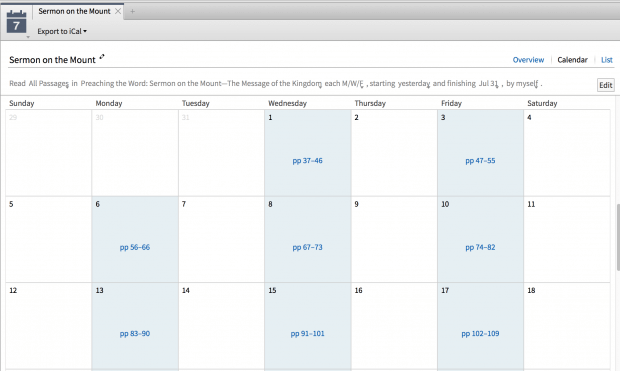Viewport: 620px width, 371px height.
Task: Select day 4 in the calendar
Action: pyautogui.click(x=567, y=153)
